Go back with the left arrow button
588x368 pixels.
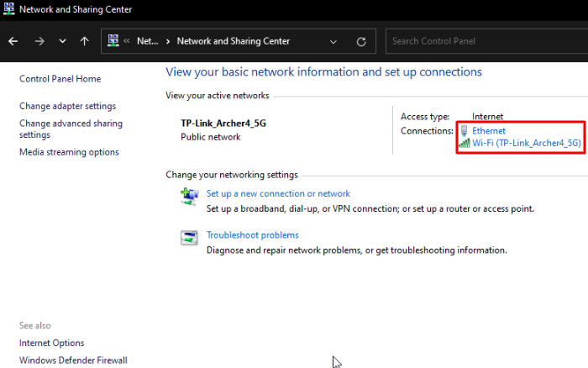(x=13, y=41)
